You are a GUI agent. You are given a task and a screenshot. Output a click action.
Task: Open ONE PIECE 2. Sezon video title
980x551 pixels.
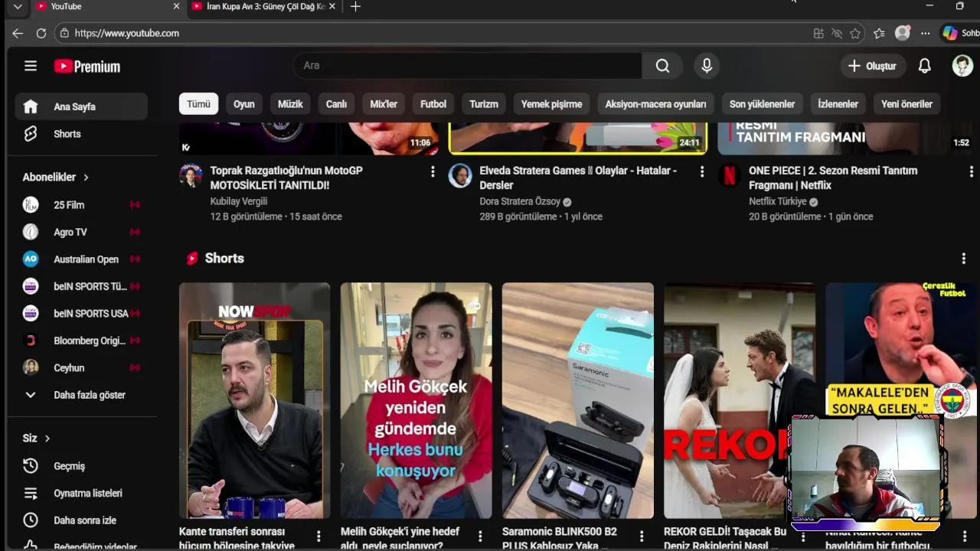(833, 178)
